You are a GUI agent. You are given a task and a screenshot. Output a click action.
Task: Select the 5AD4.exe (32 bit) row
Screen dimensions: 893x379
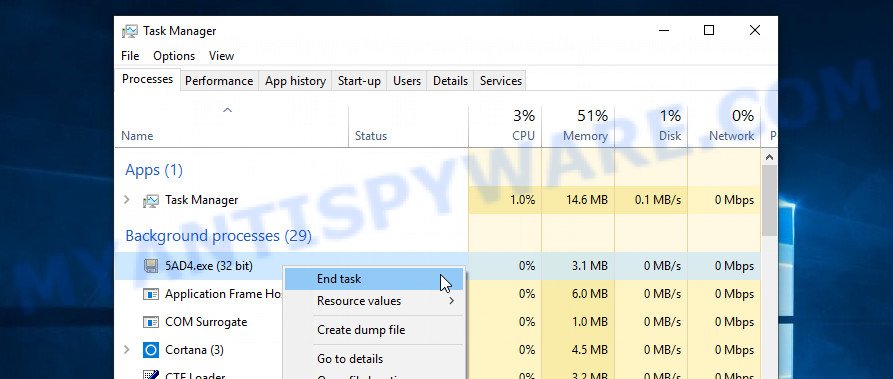[x=437, y=266]
